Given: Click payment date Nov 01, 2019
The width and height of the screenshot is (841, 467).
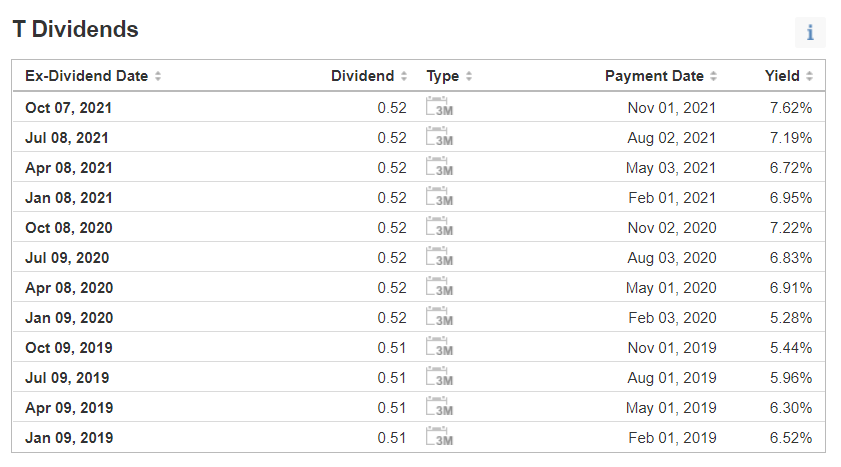Looking at the screenshot, I should point(672,348).
